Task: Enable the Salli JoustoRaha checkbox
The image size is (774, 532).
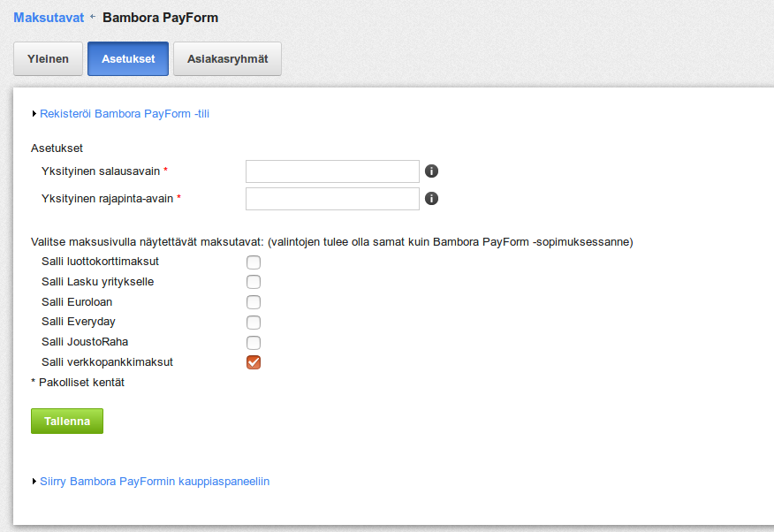Action: [x=254, y=343]
